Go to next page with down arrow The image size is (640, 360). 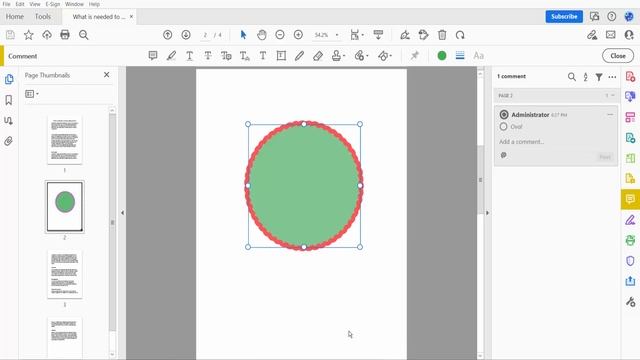[186, 35]
